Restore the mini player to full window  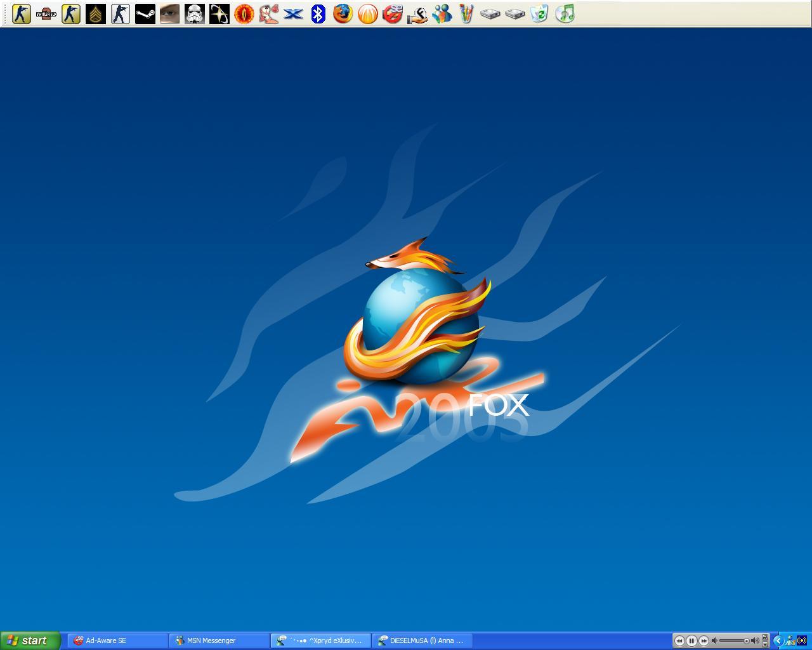(x=765, y=637)
